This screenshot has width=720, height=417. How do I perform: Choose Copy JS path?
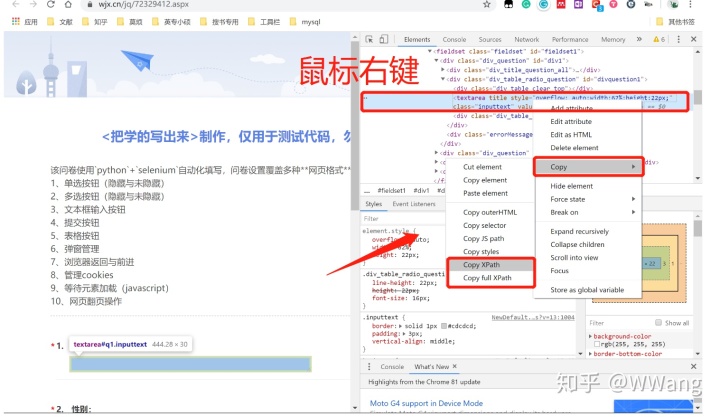[490, 238]
